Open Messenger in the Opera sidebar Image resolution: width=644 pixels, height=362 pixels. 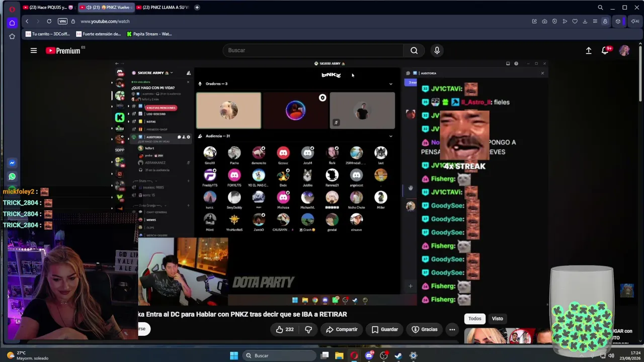[x=12, y=163]
